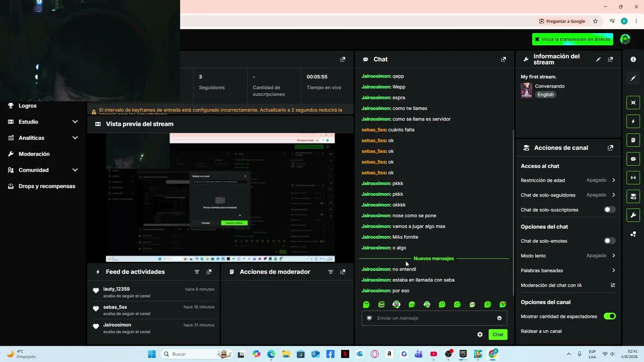This screenshot has width=644, height=362.
Task: Click the Enviar un mensaje input field
Action: tap(434, 318)
